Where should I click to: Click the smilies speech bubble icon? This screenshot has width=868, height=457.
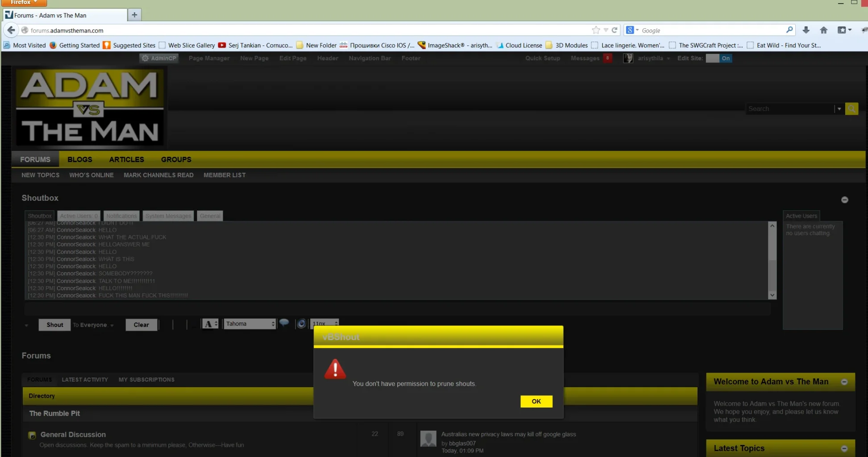pos(284,323)
